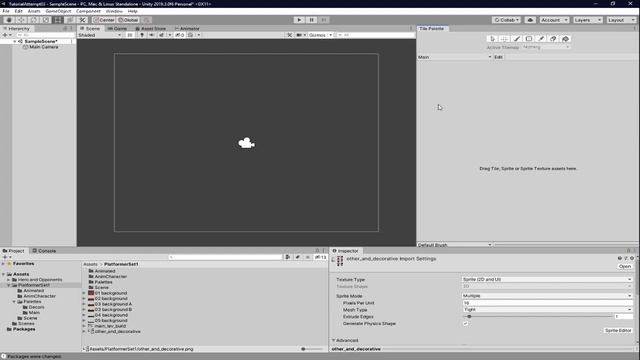This screenshot has height=360, width=640.
Task: Toggle Generate Physics Shape checkbox
Action: click(465, 323)
